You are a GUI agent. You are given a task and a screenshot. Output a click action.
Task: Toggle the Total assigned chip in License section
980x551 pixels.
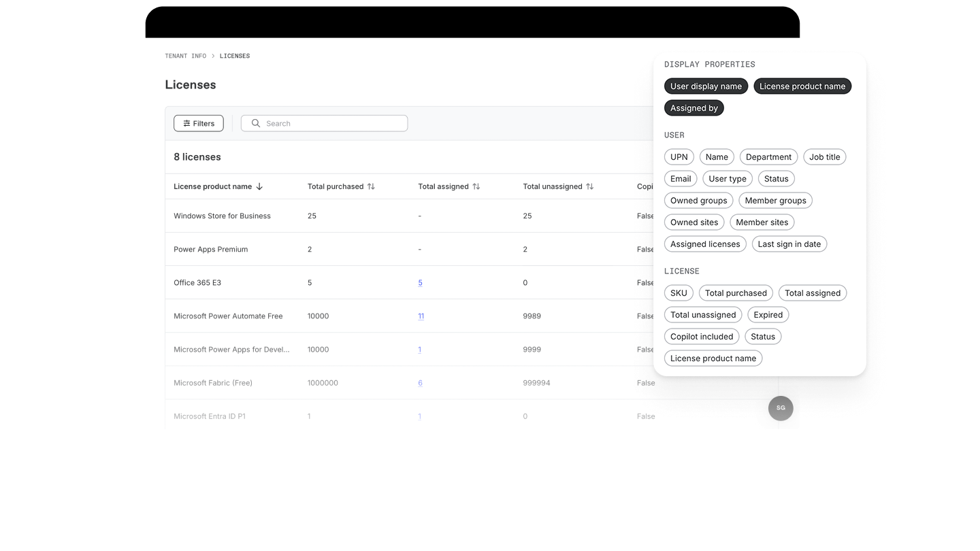click(x=813, y=293)
